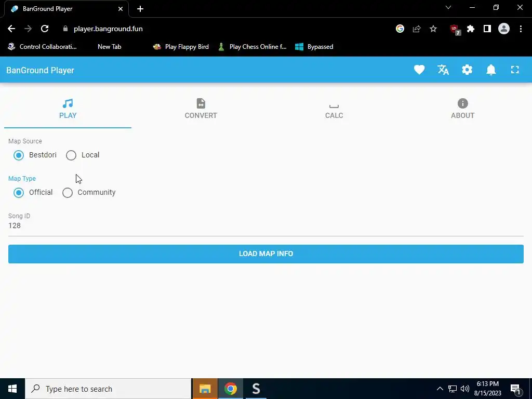Expand the tab search chevron
Screen dimensions: 532x399
tap(448, 7)
